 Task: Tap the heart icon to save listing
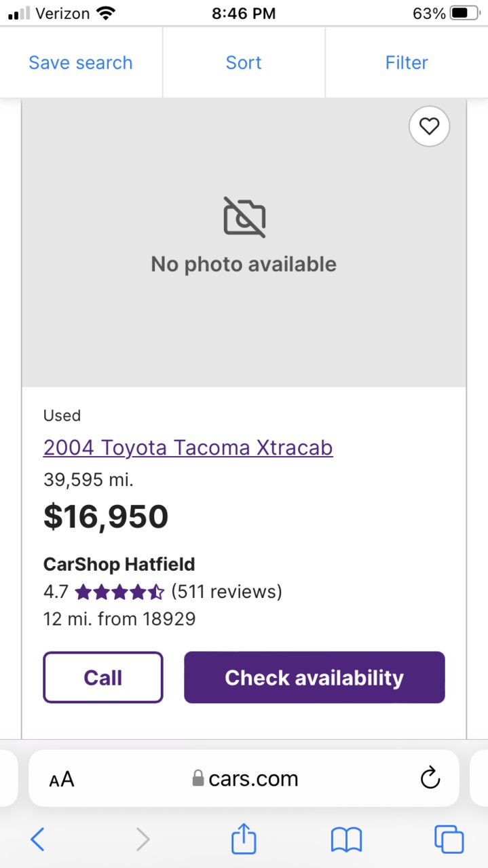[429, 126]
